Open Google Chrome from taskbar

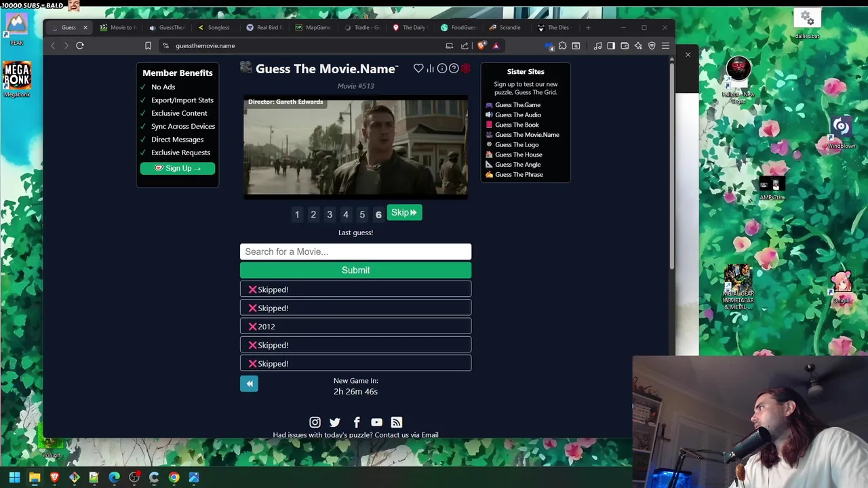[174, 478]
